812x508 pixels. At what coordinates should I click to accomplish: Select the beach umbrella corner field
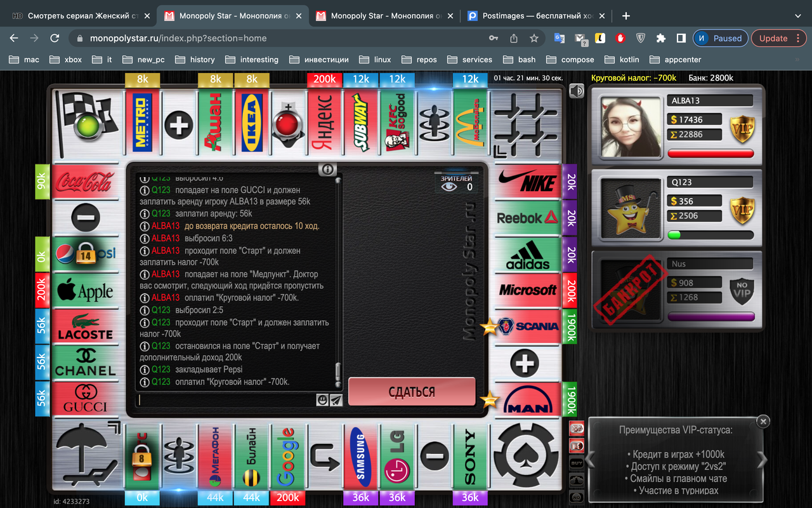(88, 456)
